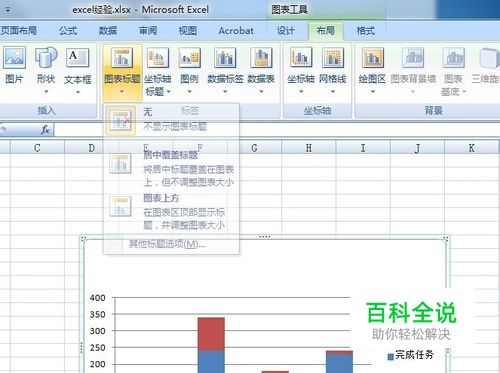
Task: Switch to the 格式 chart tools tab
Action: [366, 31]
